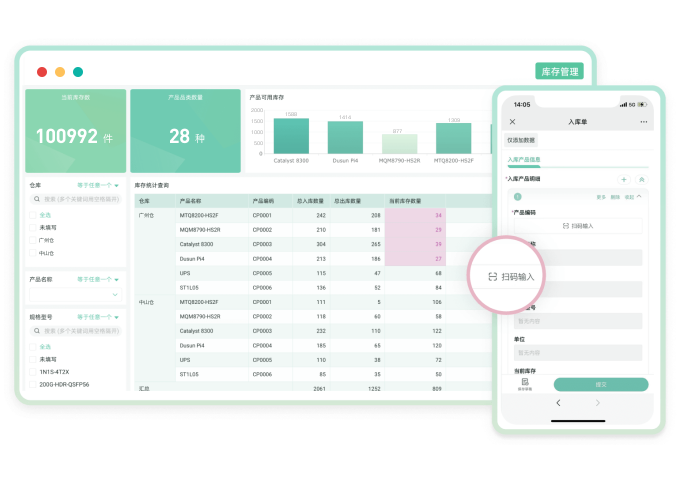Tap the plus icon beside 入库产品明细
Image resolution: width=680 pixels, height=480 pixels.
624,178
